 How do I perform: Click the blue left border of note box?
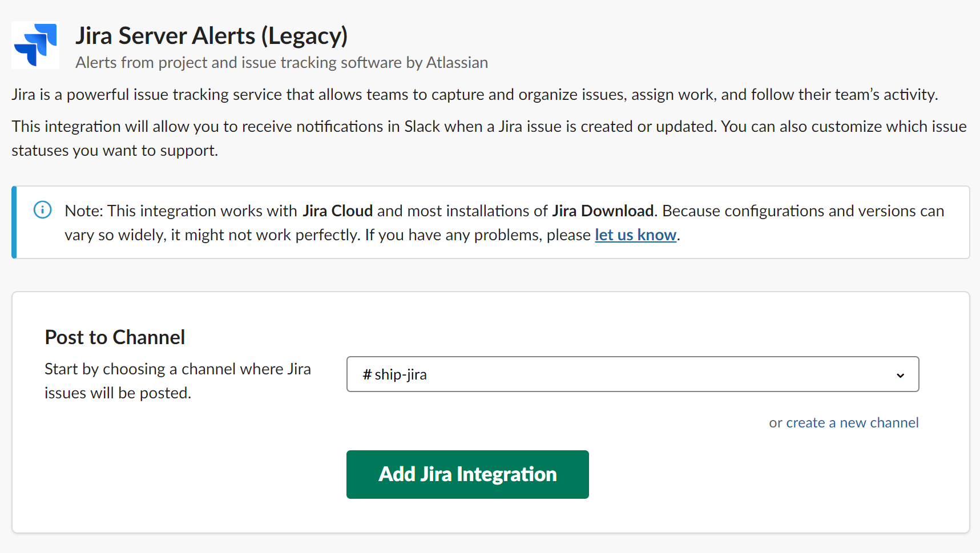[14, 222]
